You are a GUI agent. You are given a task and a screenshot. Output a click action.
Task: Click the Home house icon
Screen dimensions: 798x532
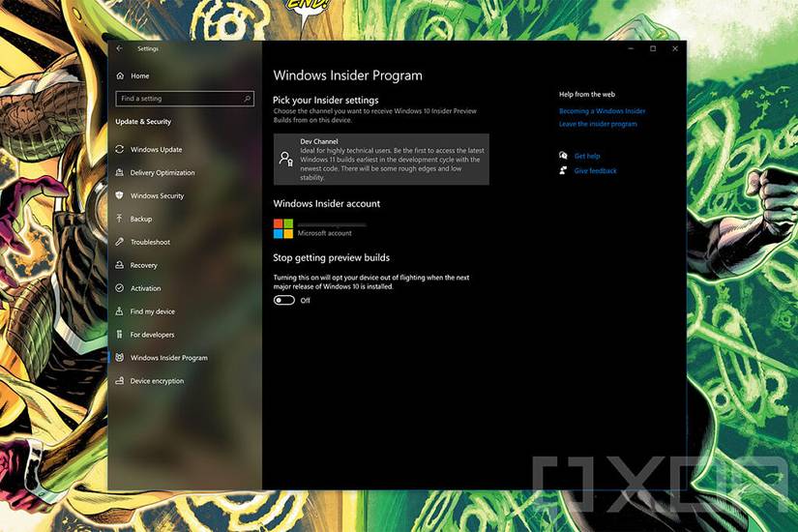tap(120, 75)
